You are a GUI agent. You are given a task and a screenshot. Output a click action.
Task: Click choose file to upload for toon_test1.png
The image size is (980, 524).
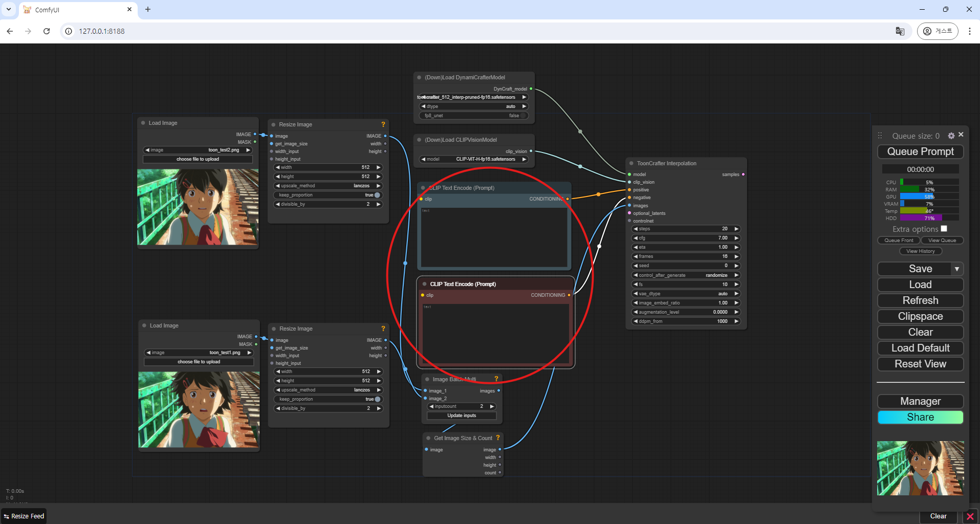199,362
